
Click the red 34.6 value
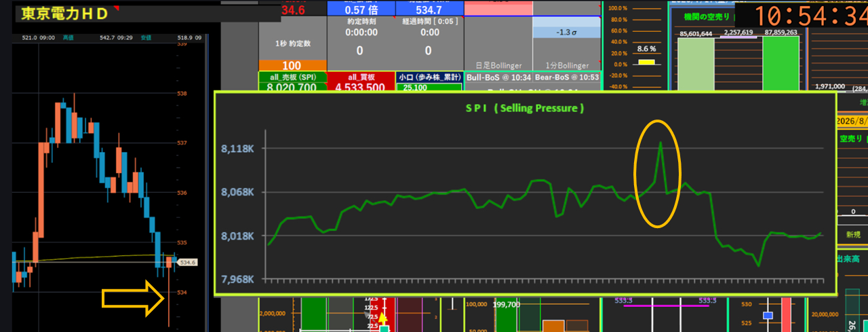(292, 10)
